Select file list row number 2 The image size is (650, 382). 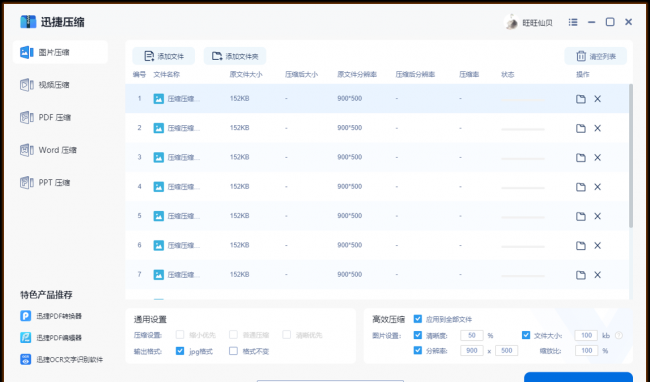377,128
